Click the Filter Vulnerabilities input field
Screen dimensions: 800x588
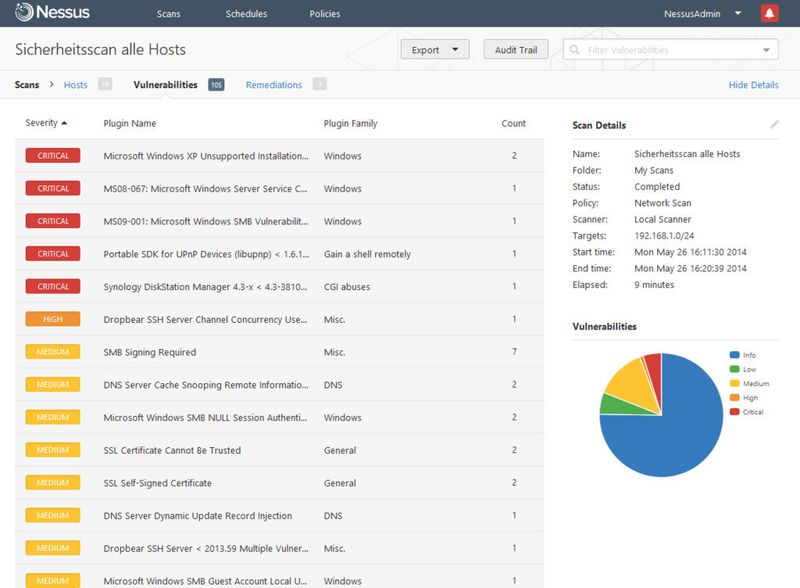pyautogui.click(x=670, y=50)
